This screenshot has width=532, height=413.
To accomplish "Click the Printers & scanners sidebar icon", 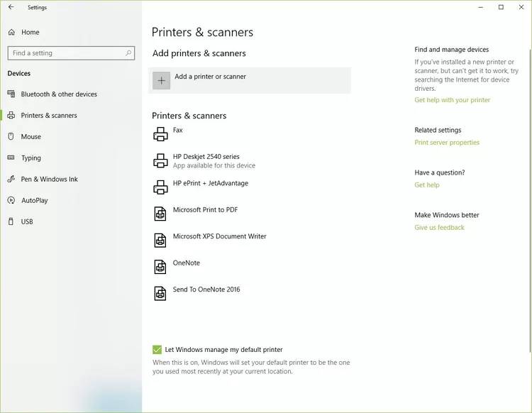I will [x=11, y=116].
